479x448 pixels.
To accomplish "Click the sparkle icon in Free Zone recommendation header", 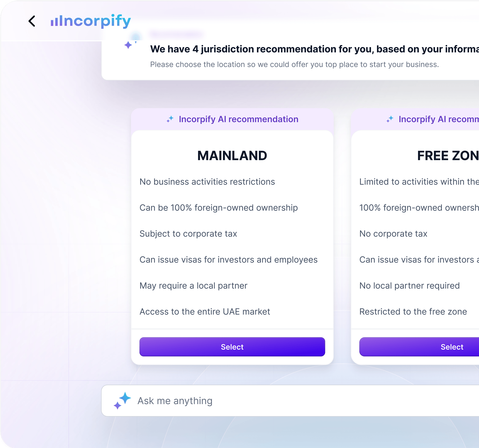I will coord(390,119).
